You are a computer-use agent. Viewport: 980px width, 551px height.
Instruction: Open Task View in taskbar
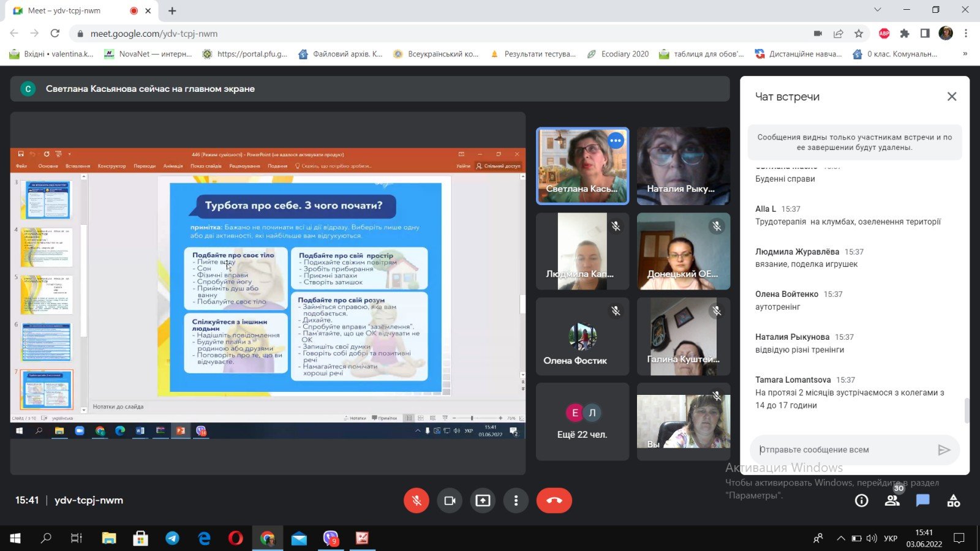pyautogui.click(x=77, y=538)
